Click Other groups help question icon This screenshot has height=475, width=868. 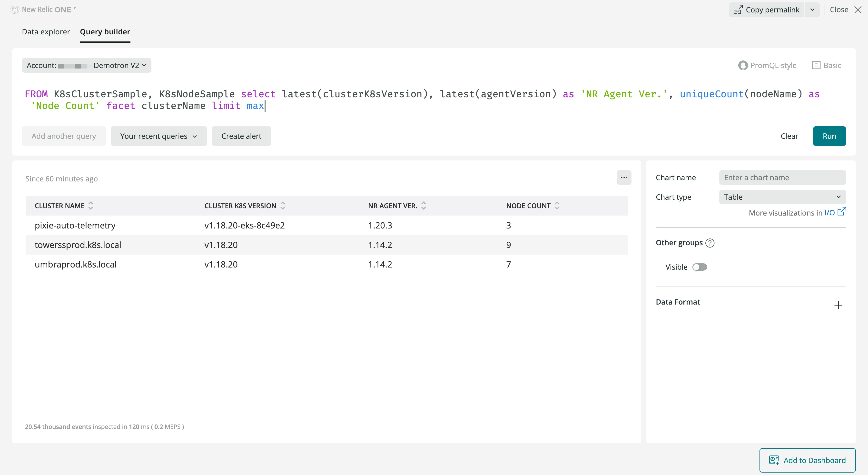710,243
